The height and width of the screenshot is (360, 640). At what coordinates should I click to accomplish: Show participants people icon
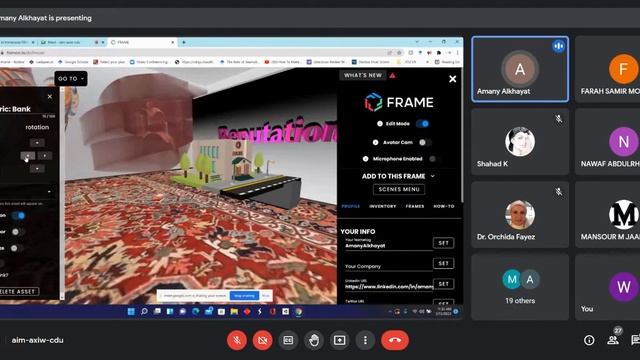613,340
